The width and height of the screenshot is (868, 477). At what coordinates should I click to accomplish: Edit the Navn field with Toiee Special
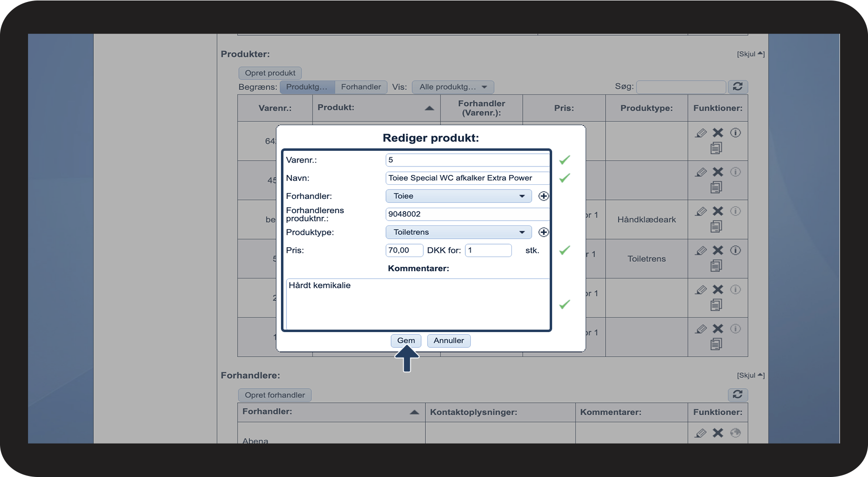[x=467, y=178]
